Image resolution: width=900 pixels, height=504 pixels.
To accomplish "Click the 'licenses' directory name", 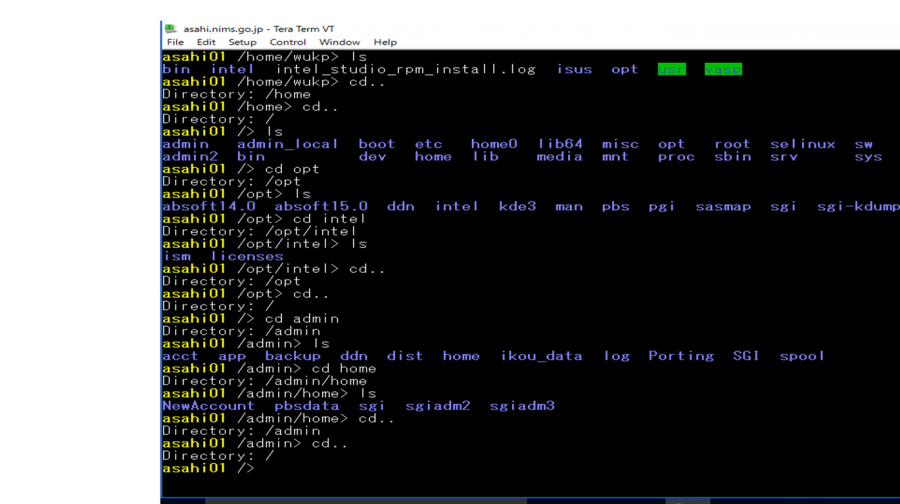I will [246, 257].
